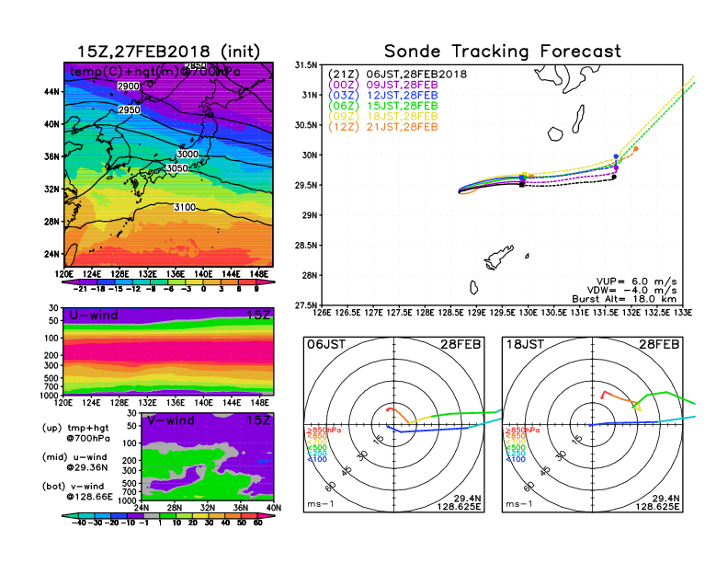Pick the yellow swatch between -3 and 0 on temperature colorbar
The width and height of the screenshot is (728, 563).
[x=195, y=282]
